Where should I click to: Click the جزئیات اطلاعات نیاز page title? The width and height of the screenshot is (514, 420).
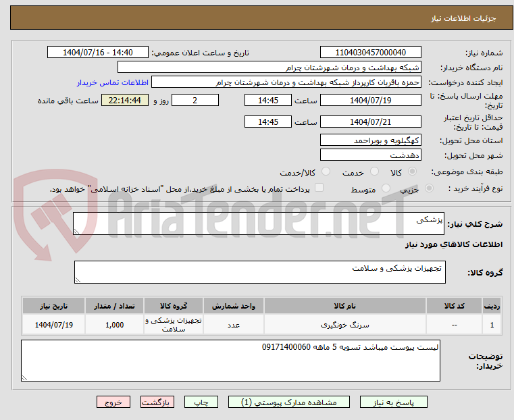pos(463,18)
